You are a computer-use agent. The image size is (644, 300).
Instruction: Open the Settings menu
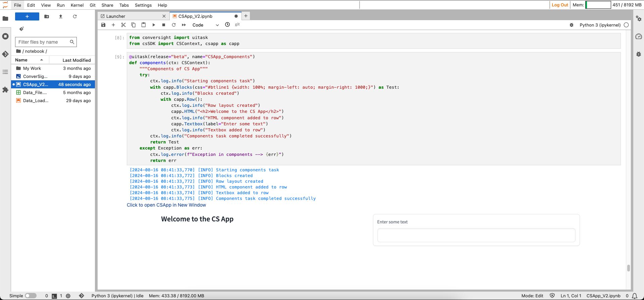click(x=143, y=5)
